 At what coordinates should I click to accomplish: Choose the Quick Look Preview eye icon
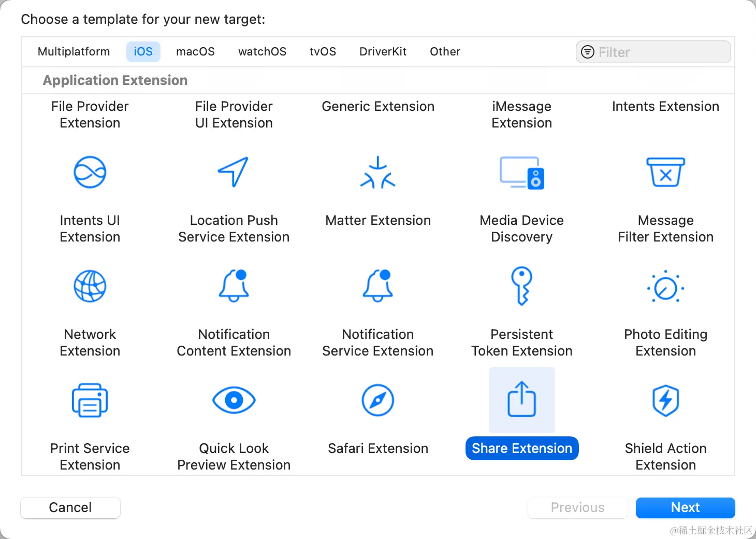(x=234, y=400)
